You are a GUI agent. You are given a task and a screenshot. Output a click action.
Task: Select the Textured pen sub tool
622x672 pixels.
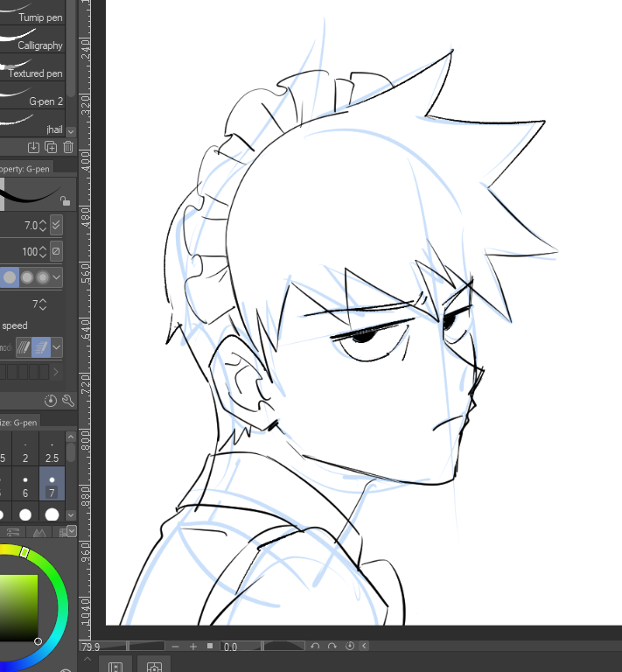[x=32, y=66]
